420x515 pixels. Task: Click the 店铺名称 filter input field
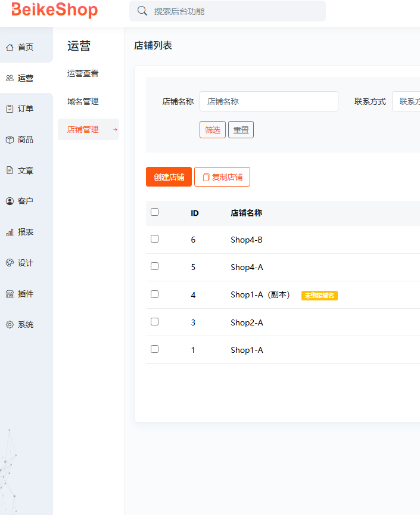click(269, 101)
